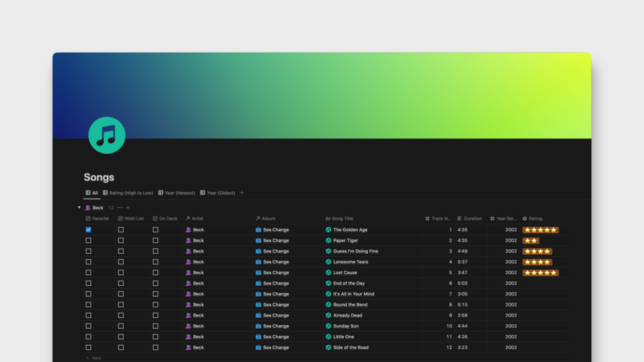The height and width of the screenshot is (362, 644).
Task: Switch to the Year (Oldest) tab
Action: (218, 193)
